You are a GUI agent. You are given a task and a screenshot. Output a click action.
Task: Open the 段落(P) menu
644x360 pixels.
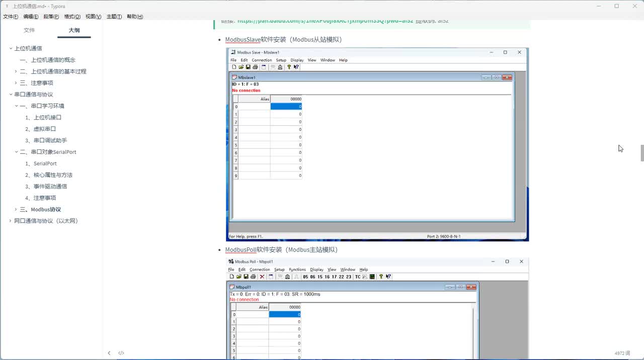click(x=51, y=17)
